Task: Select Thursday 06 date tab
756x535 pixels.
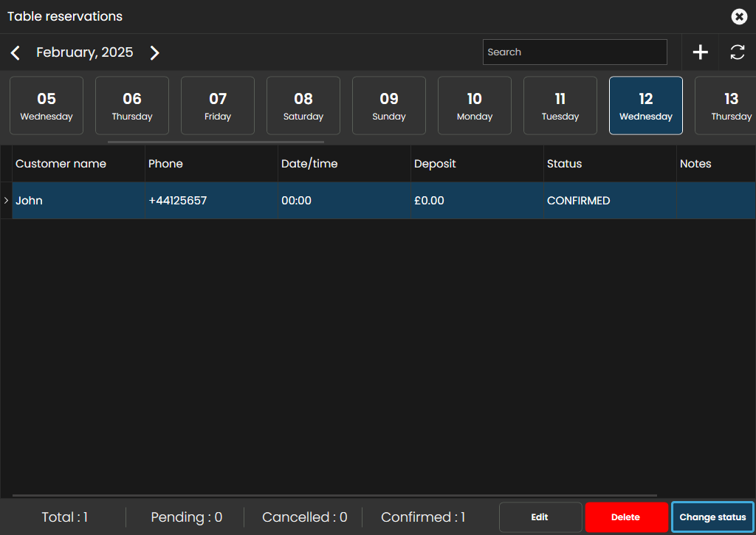Action: coord(132,106)
